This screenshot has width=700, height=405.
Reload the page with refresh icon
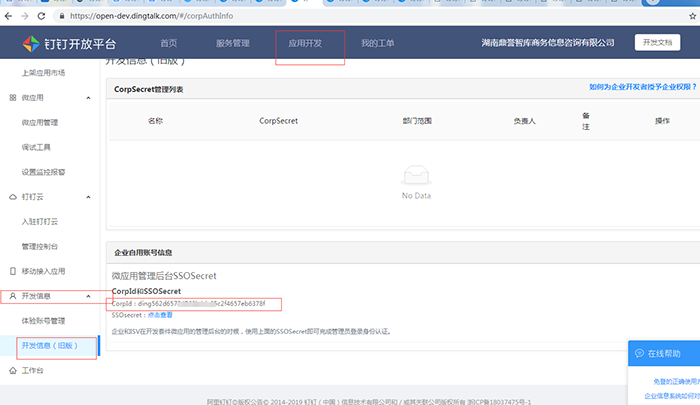[x=41, y=16]
